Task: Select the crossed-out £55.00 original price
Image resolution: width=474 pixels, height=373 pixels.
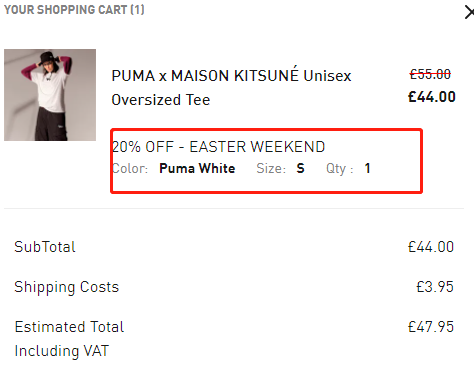Action: pos(430,74)
